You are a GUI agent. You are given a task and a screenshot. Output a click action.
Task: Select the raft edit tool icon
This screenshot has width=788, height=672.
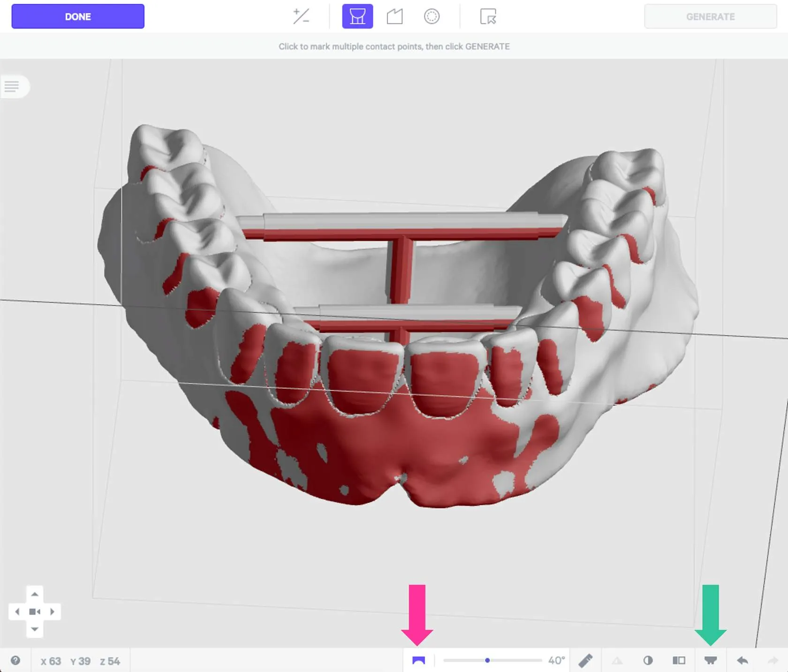[x=394, y=16]
